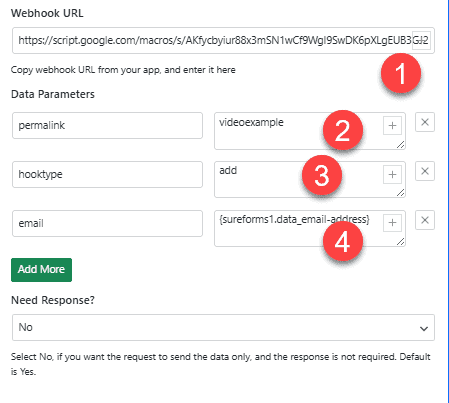Click red annotation marker number 3
Image resolution: width=449 pixels, height=403 pixels.
[322, 175]
